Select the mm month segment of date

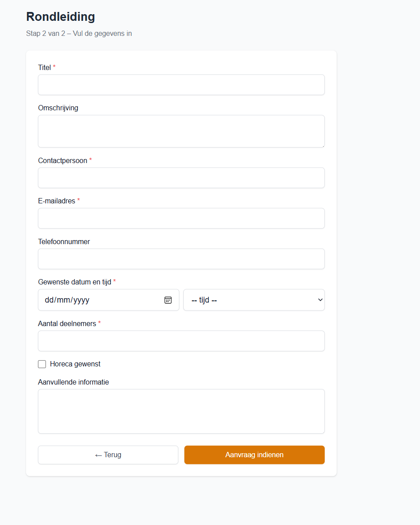coord(63,300)
